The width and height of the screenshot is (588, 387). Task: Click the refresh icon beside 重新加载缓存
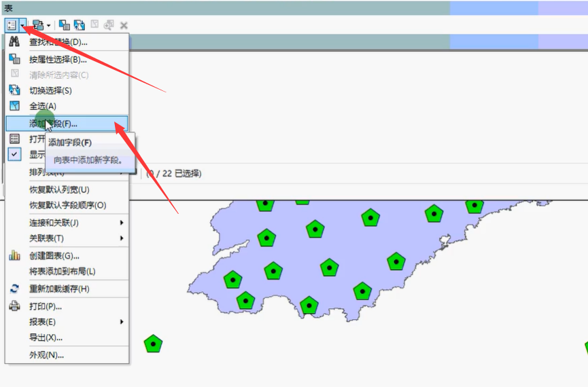tap(15, 289)
